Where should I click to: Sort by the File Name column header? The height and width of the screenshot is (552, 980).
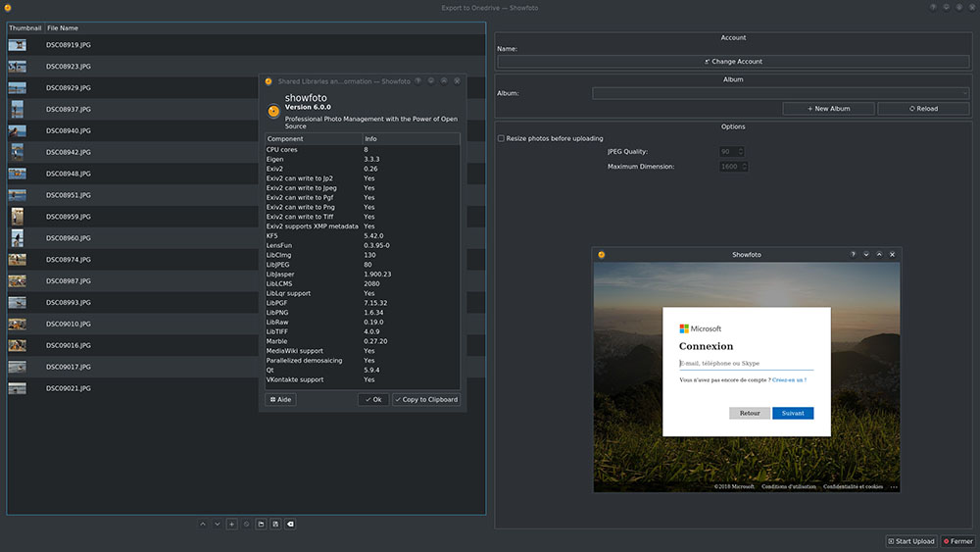(x=63, y=28)
